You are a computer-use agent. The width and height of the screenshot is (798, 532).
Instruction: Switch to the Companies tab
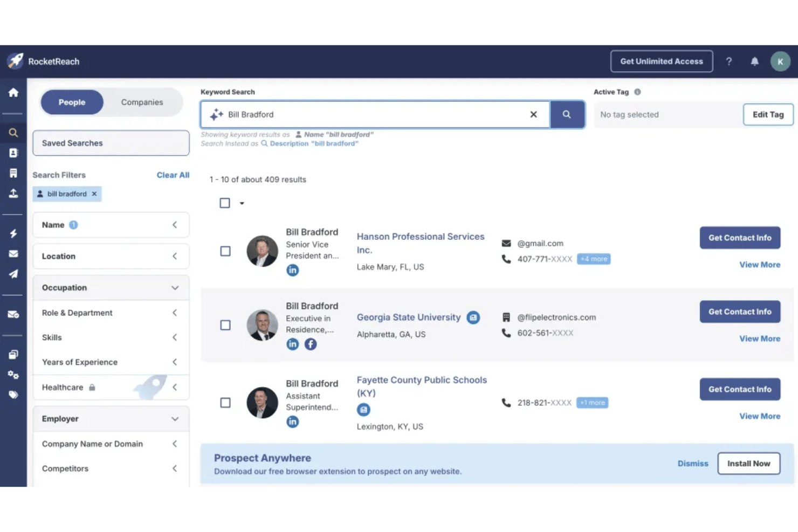pyautogui.click(x=142, y=102)
